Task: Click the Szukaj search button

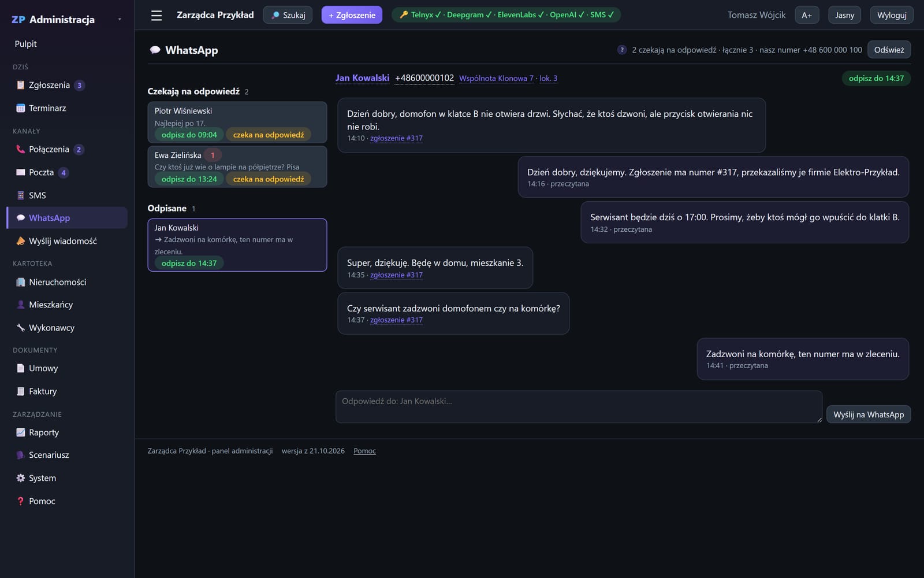Action: (x=288, y=15)
